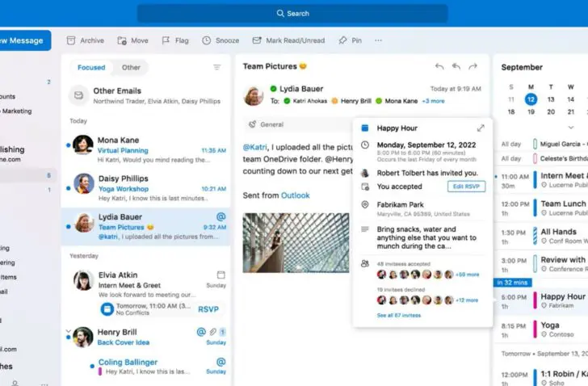Image resolution: width=588 pixels, height=386 pixels.
Task: Expand the +3 more recipients link
Action: pos(433,101)
